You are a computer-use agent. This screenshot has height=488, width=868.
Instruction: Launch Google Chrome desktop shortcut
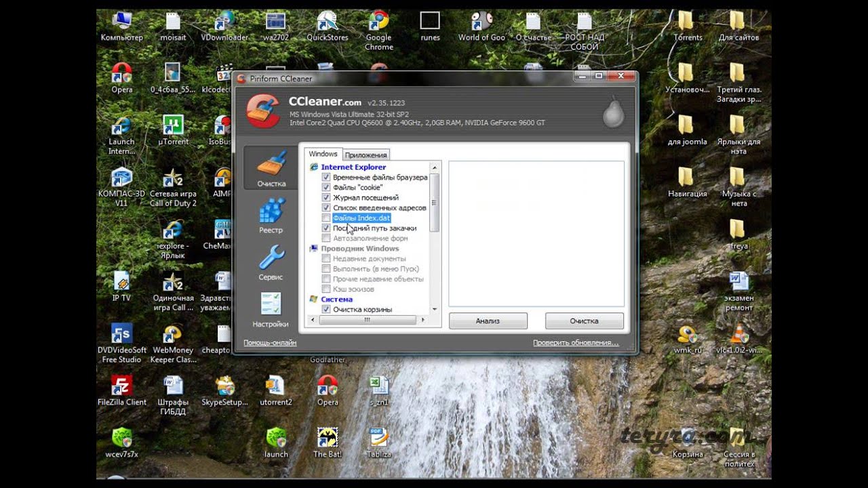point(378,31)
